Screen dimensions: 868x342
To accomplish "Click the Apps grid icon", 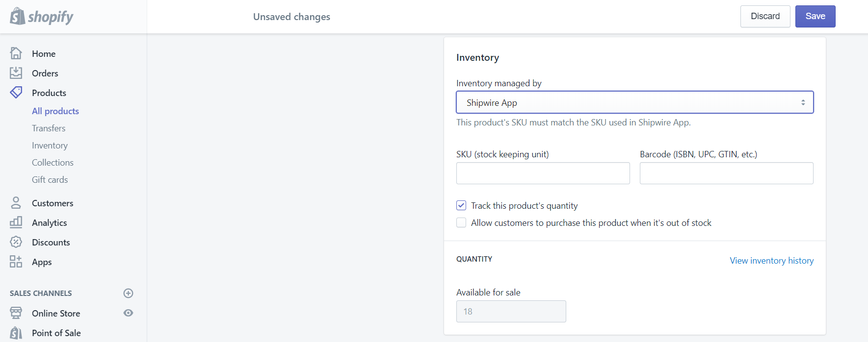I will tap(16, 262).
